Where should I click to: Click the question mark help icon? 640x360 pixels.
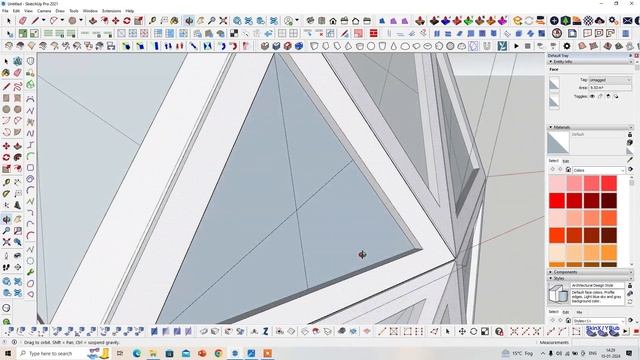click(x=499, y=331)
